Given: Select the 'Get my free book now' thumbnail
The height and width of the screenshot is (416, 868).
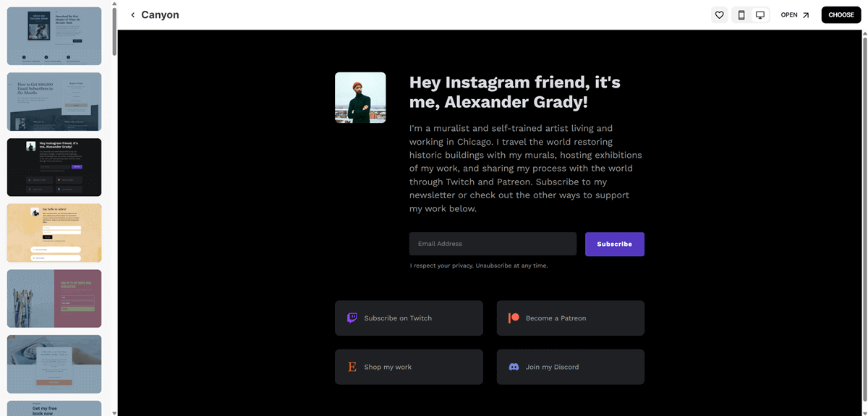Looking at the screenshot, I should [54, 409].
